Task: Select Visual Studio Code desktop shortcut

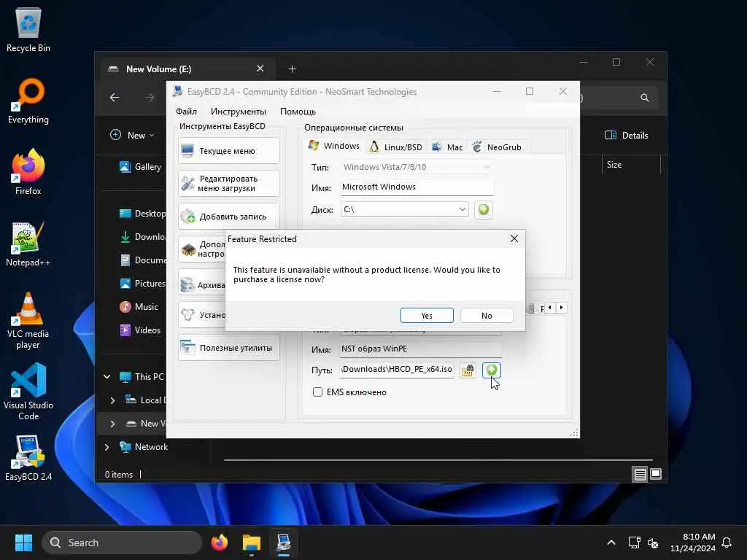Action: [28, 392]
